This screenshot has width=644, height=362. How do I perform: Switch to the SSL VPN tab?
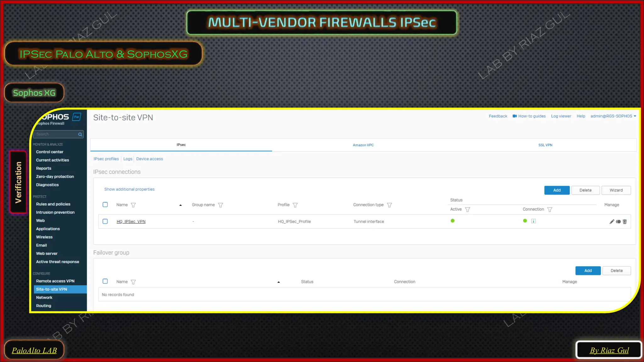tap(545, 145)
